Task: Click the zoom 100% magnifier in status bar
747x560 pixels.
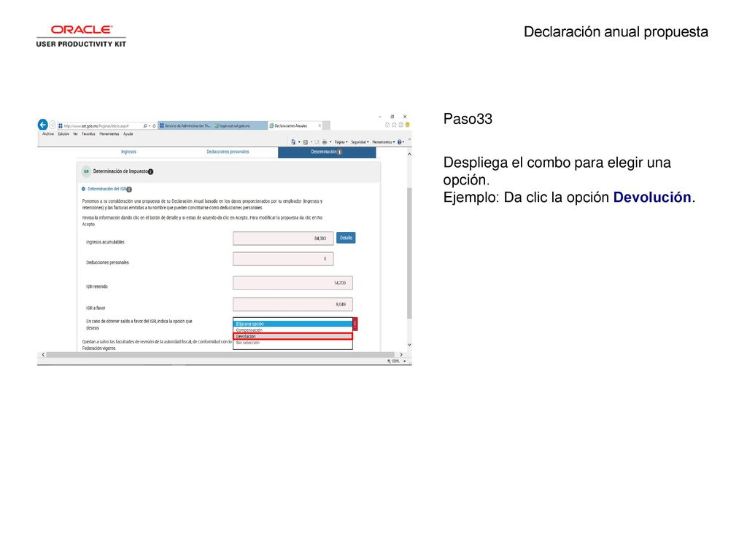Action: tap(389, 362)
